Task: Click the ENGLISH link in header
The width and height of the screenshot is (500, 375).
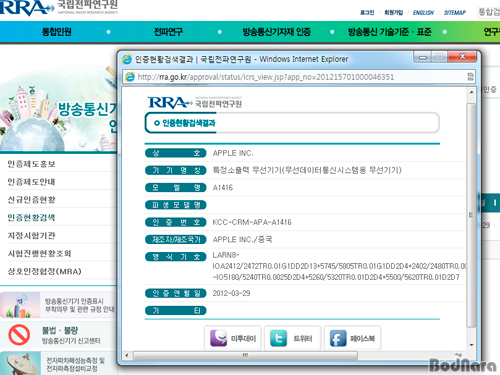Action: [423, 13]
